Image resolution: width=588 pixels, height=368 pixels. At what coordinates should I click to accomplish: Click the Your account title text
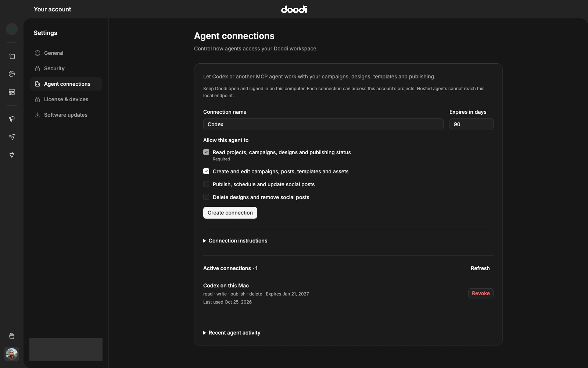pos(53,9)
